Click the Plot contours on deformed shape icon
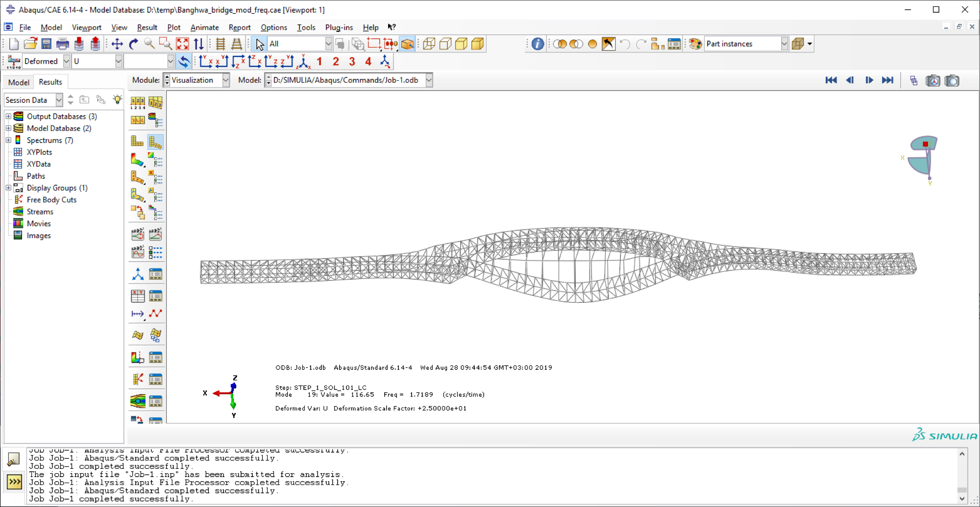 point(137,160)
